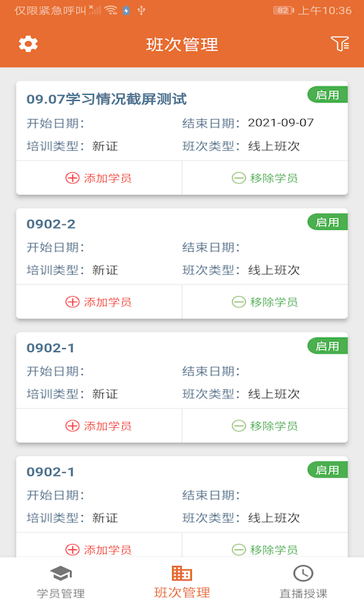Tap the building icon for 班次管理
Screen dimensions: 364x607
(x=182, y=573)
